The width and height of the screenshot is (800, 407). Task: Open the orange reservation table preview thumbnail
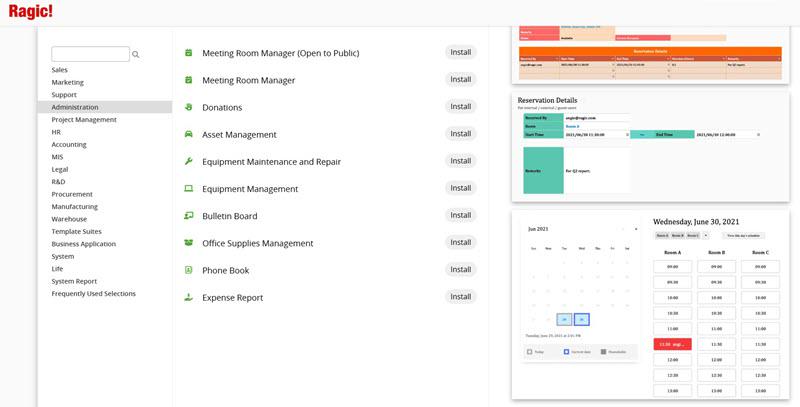click(x=651, y=55)
